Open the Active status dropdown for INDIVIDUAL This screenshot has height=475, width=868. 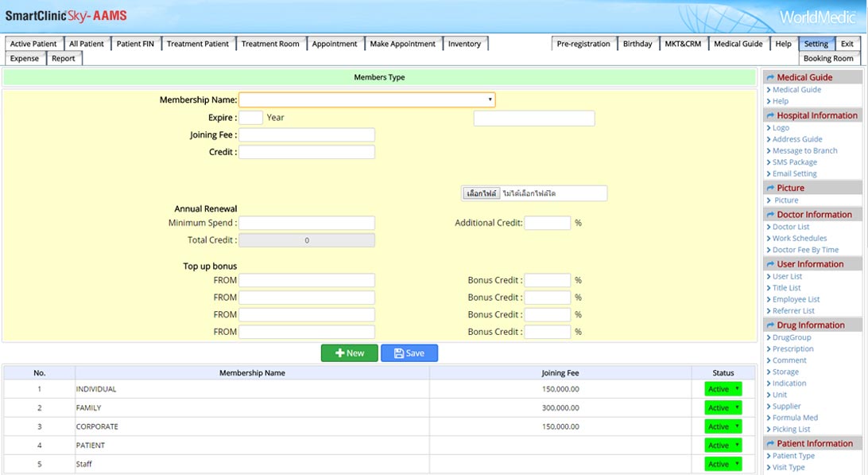tap(723, 389)
